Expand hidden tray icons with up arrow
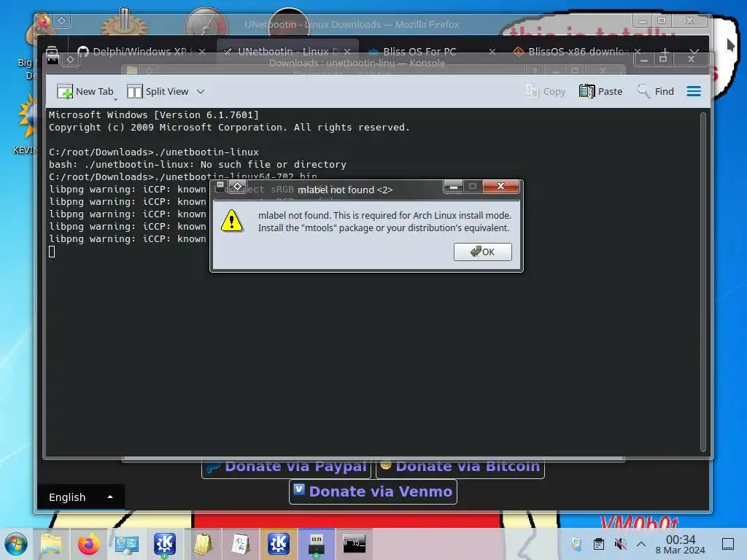The height and width of the screenshot is (560, 747). (x=641, y=544)
